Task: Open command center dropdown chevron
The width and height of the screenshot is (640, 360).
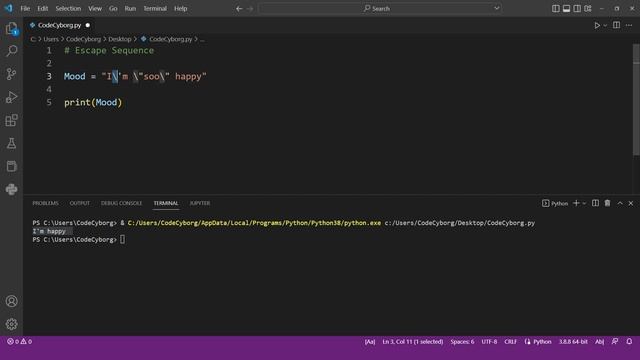Action: 496,8
